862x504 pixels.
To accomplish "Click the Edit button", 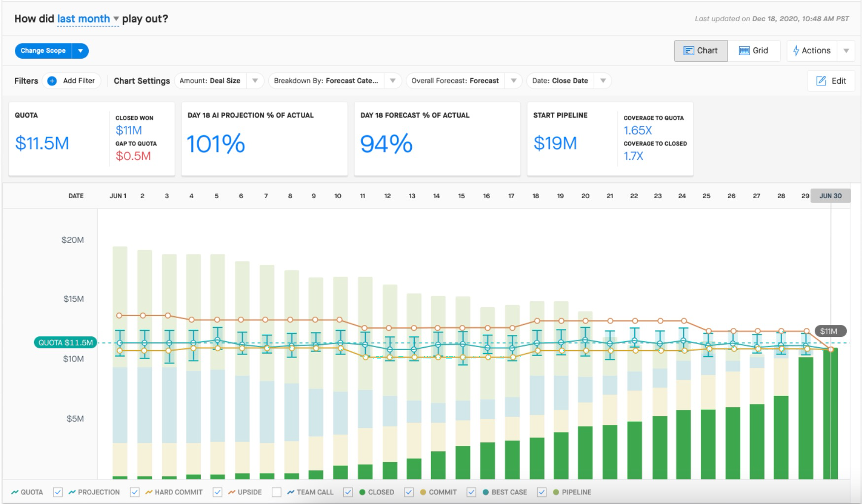I will click(831, 81).
